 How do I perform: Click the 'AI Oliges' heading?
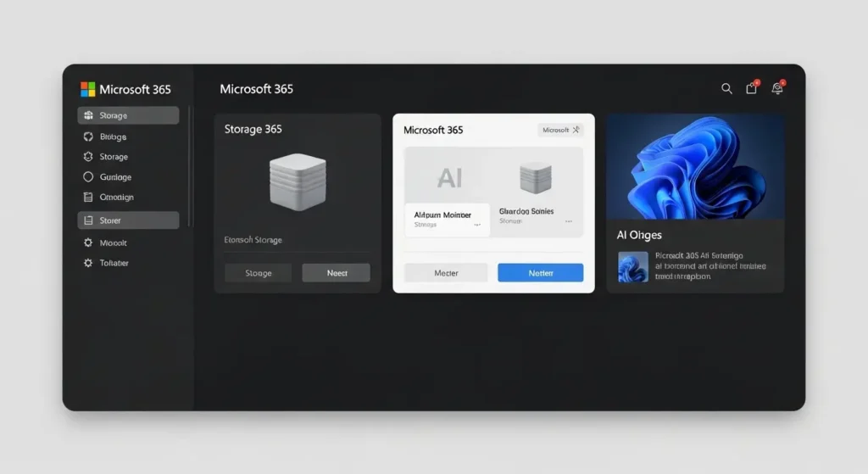click(639, 235)
